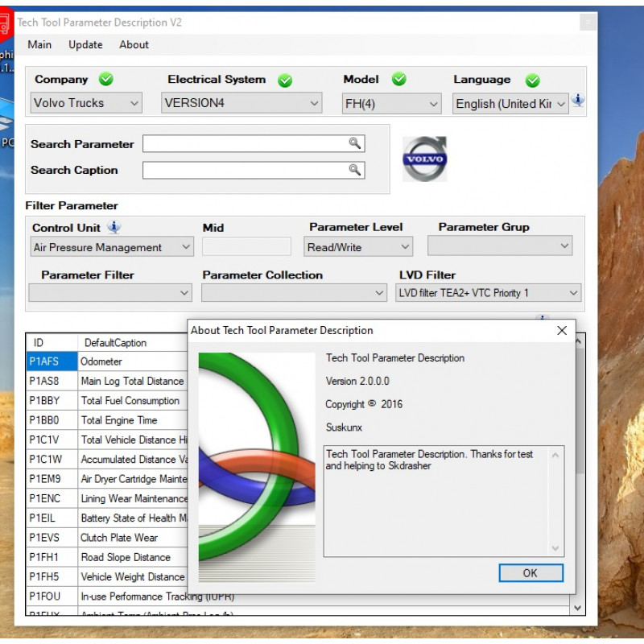
Task: Open the Update menu
Action: [86, 45]
